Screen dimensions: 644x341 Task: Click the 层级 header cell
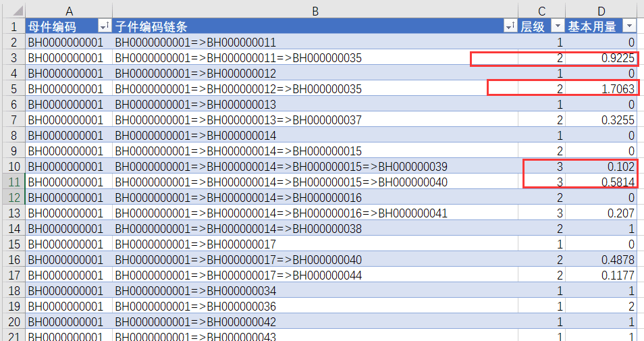[x=542, y=27]
